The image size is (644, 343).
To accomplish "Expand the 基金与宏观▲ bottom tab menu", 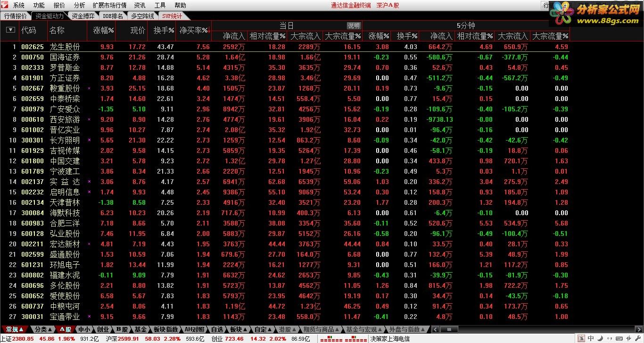I will click(364, 329).
